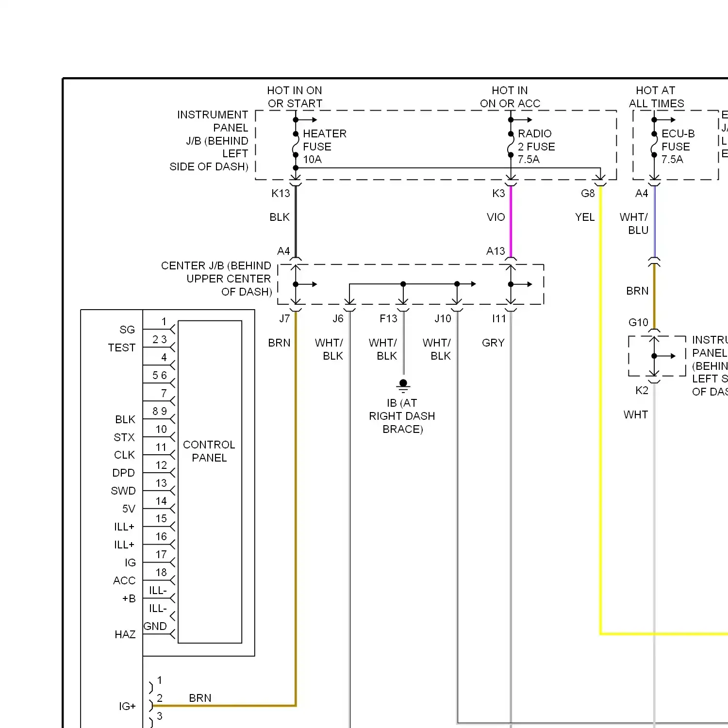Screen dimensions: 728x728
Task: Click the YEL wire color label
Action: click(x=585, y=217)
